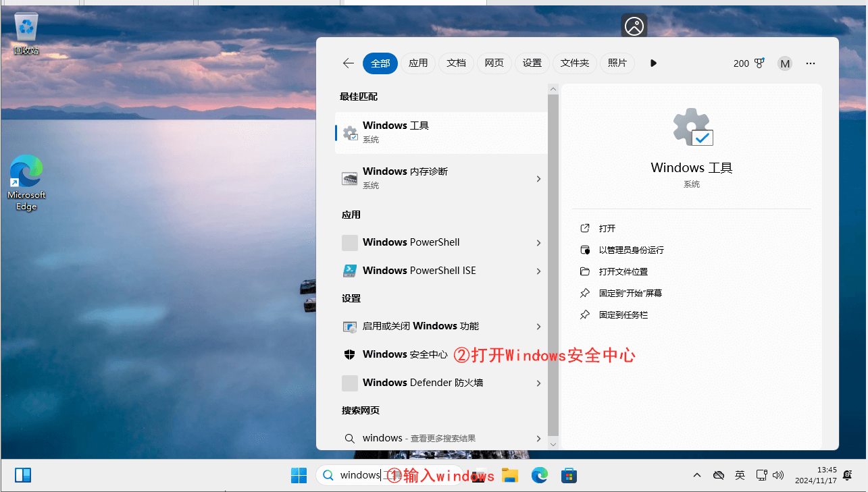Switch to the 设置 filter tab
868x492 pixels.
click(532, 63)
